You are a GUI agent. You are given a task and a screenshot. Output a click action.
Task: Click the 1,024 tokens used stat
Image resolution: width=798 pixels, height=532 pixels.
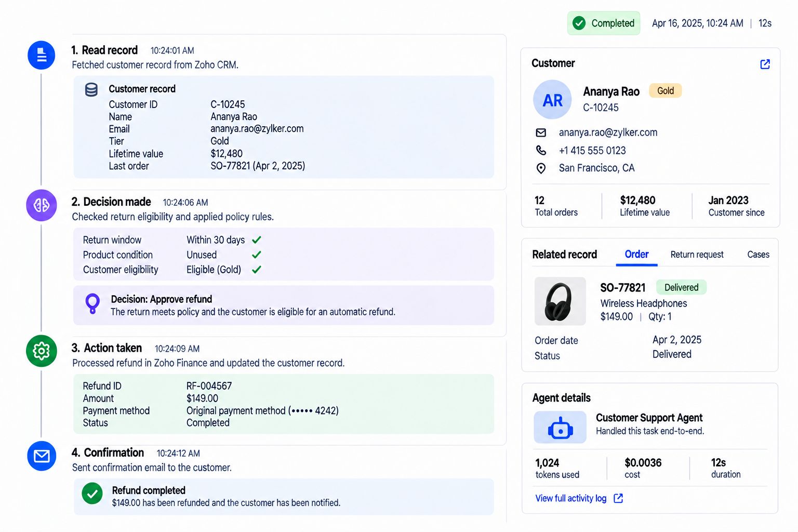pyautogui.click(x=557, y=468)
